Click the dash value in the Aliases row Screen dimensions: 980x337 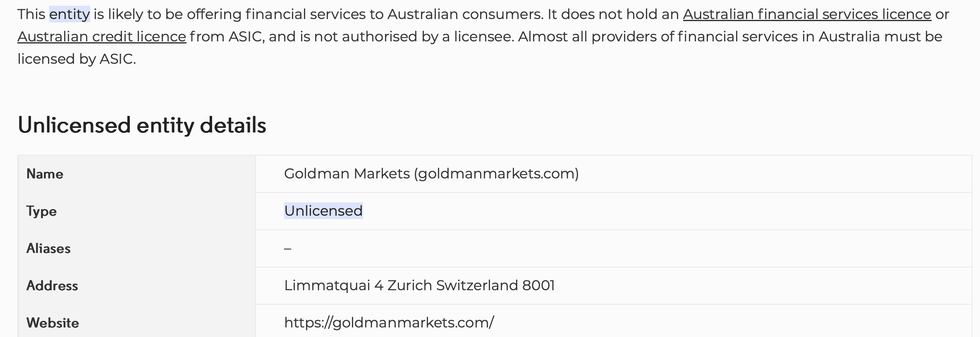click(x=288, y=248)
